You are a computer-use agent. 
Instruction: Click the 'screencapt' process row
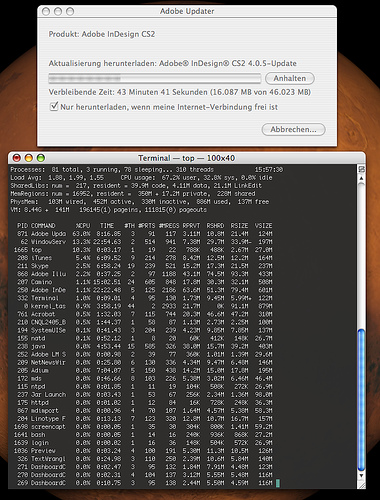pos(144,427)
